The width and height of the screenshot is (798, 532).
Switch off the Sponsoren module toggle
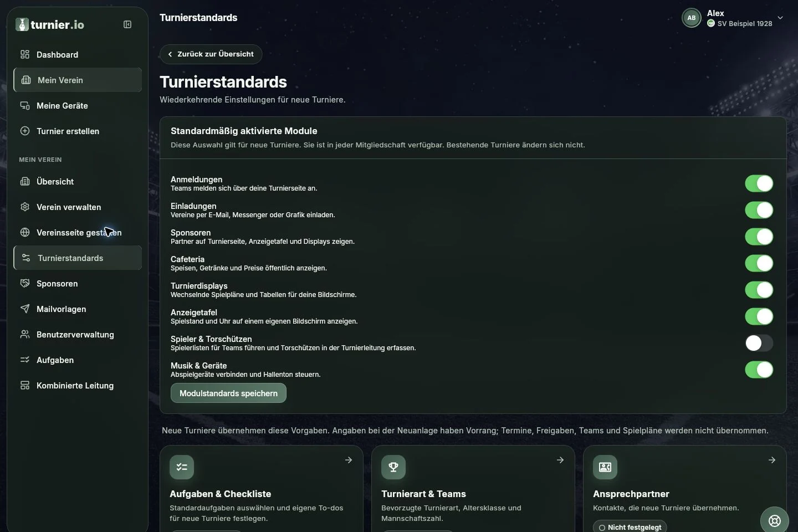(x=759, y=237)
